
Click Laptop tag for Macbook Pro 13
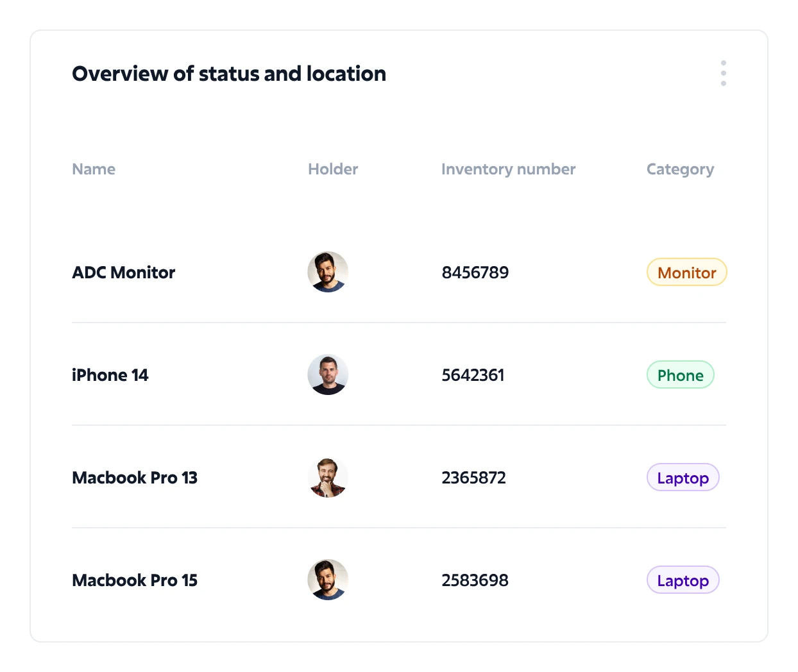coord(683,478)
